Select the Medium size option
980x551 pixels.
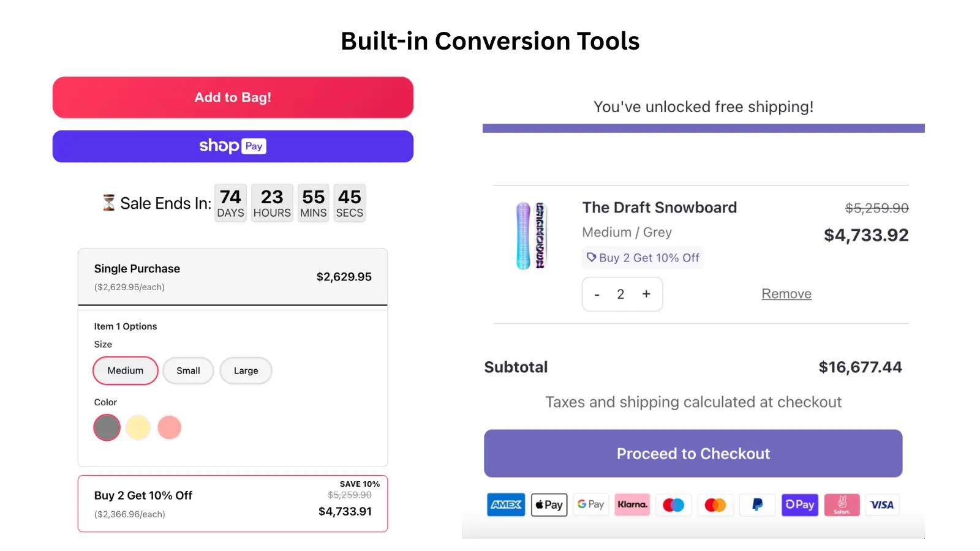pyautogui.click(x=125, y=370)
